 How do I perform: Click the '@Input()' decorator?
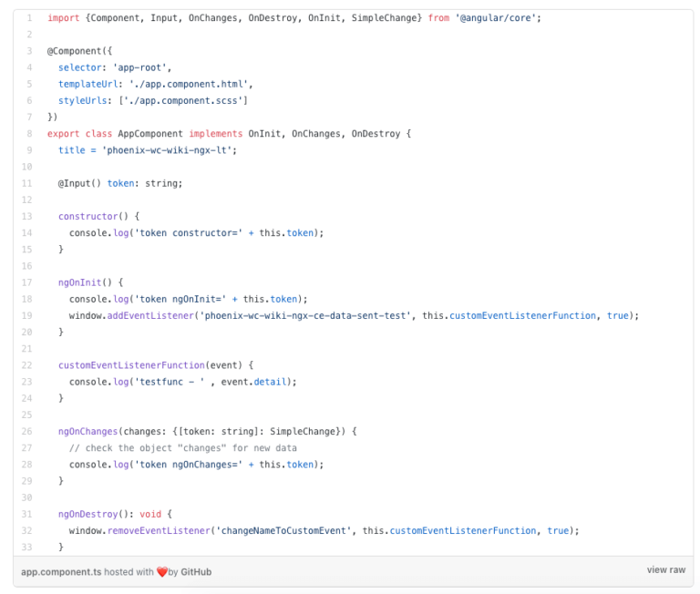pyautogui.click(x=79, y=183)
